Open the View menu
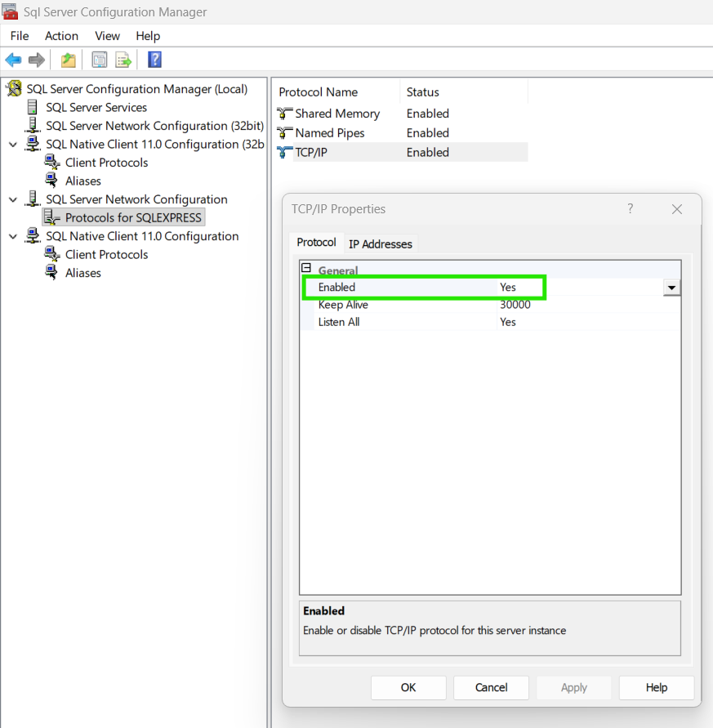 tap(107, 36)
